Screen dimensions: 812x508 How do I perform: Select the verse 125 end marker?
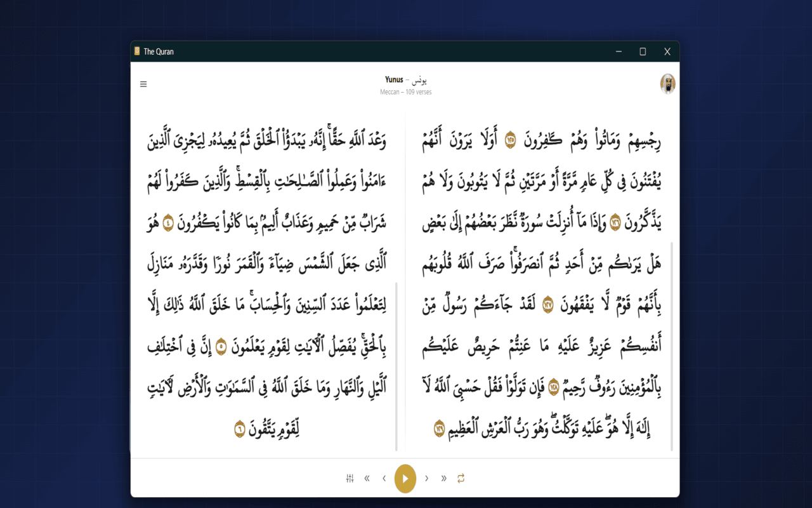point(510,140)
